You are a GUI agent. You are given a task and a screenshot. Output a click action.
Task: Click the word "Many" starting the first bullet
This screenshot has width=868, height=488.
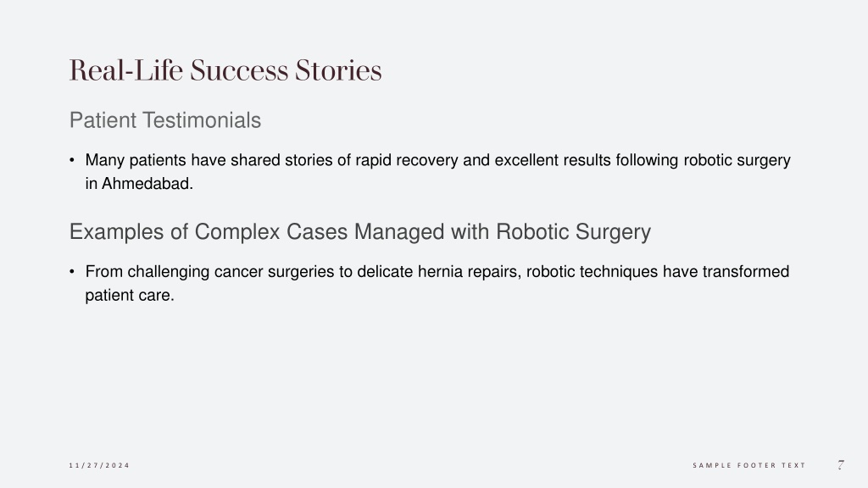point(104,160)
